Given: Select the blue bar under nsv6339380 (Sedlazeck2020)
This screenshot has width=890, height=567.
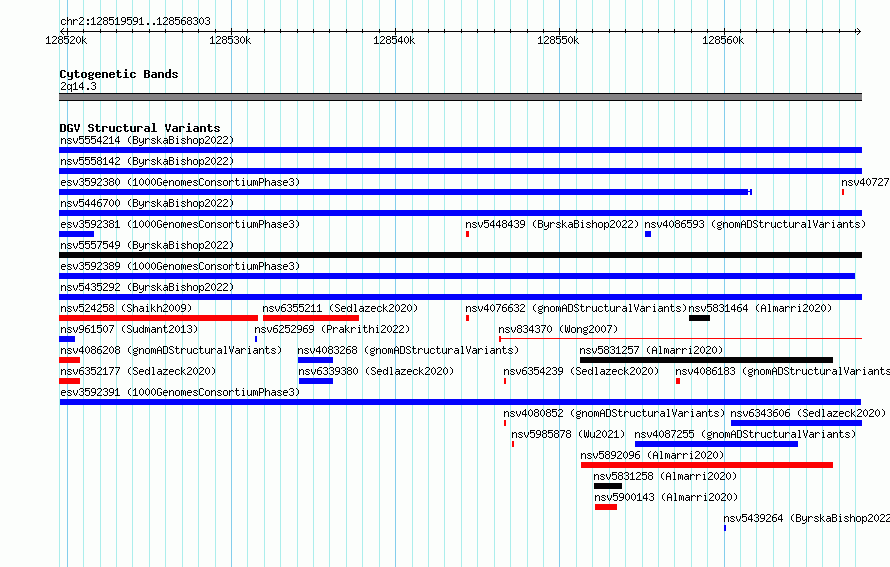Looking at the screenshot, I should (316, 381).
